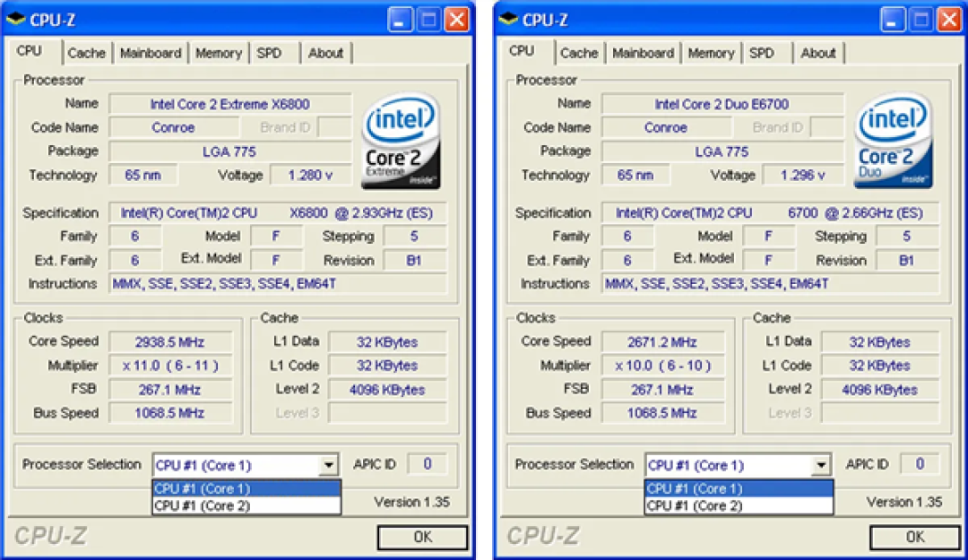The width and height of the screenshot is (968, 560).
Task: Click the Intel Core 2 Duo logo
Action: 894,141
